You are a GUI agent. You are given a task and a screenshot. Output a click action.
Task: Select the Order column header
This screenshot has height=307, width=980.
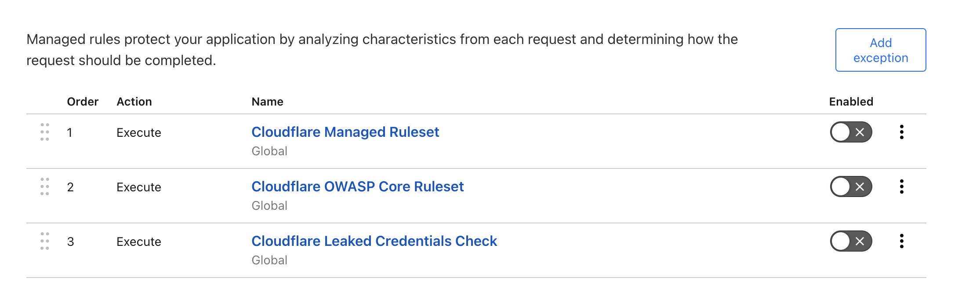pos(83,102)
